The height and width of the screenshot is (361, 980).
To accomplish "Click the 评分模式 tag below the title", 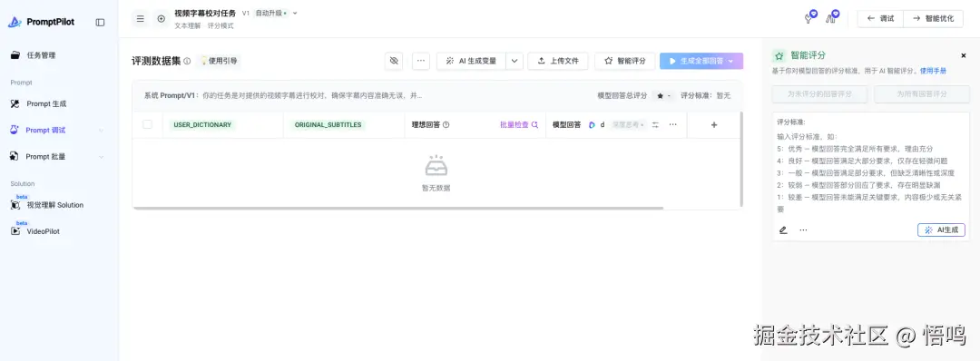I will pyautogui.click(x=220, y=26).
